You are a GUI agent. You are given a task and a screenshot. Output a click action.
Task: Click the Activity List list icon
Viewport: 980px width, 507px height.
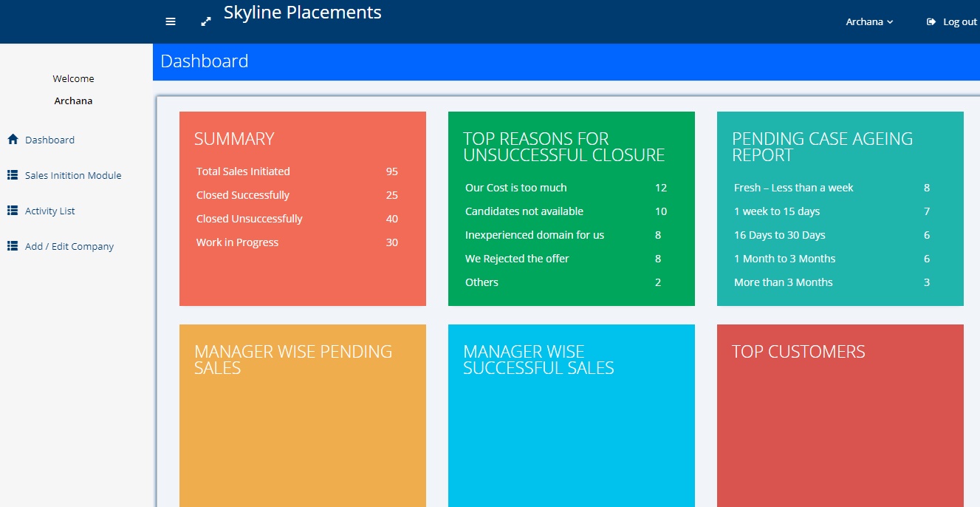(x=13, y=211)
